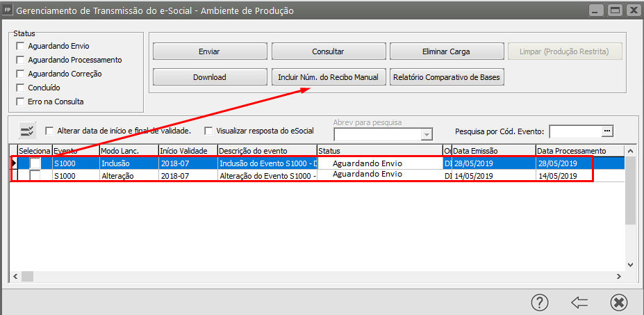Open Relatório Comparativo de Bases

click(446, 77)
